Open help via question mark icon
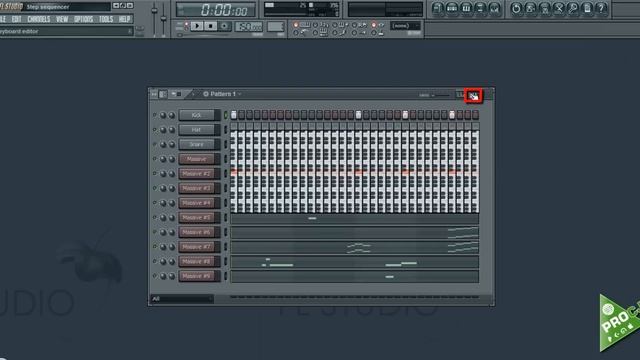Image resolution: width=640 pixels, height=360 pixels. [x=601, y=8]
